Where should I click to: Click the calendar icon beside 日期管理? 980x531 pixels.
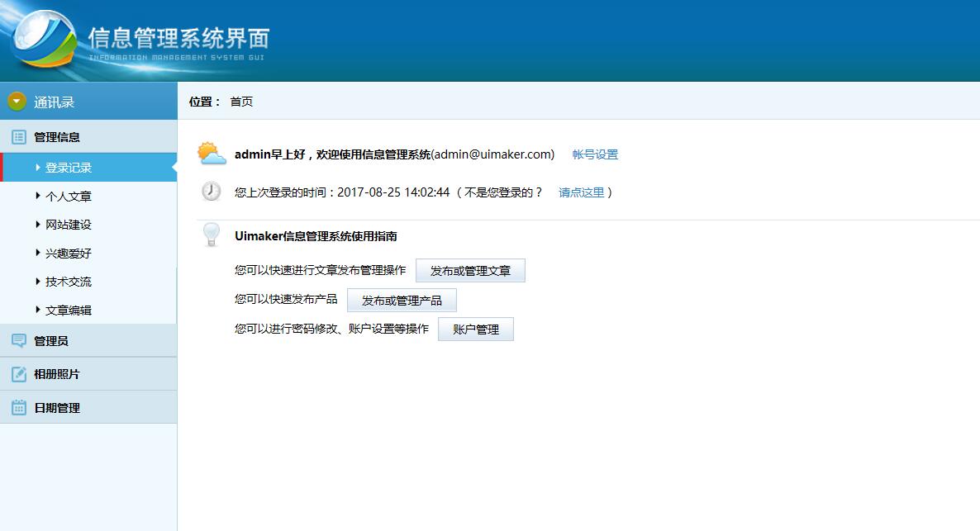pos(18,408)
